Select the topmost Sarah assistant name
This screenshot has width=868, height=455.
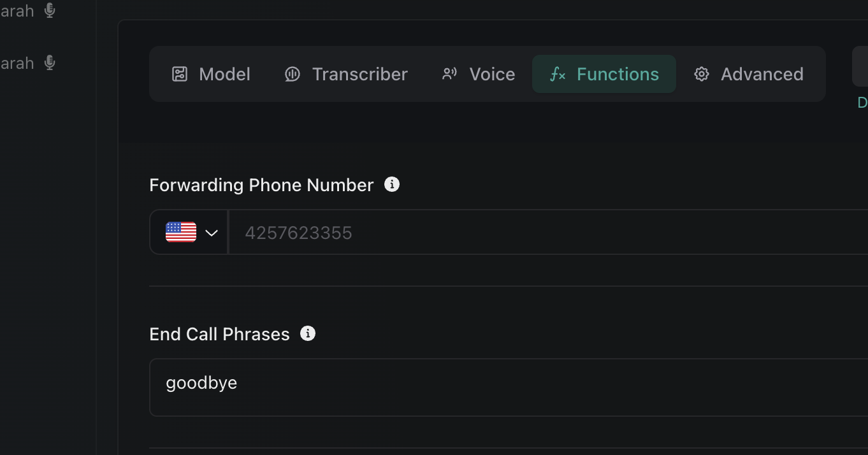coord(17,11)
